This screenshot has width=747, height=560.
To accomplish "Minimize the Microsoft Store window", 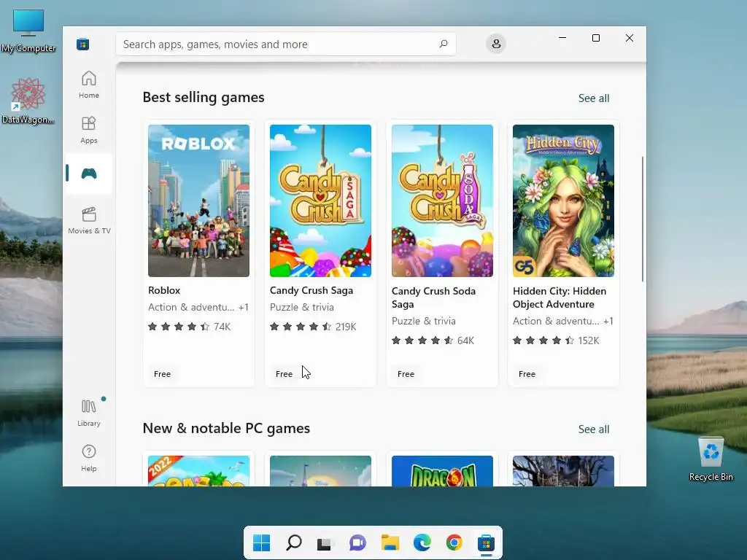I will [x=562, y=38].
